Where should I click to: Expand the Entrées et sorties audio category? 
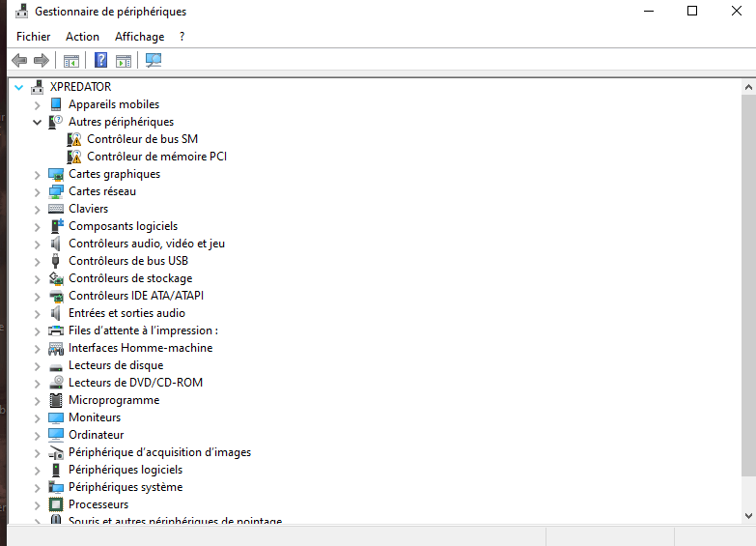pyautogui.click(x=37, y=314)
